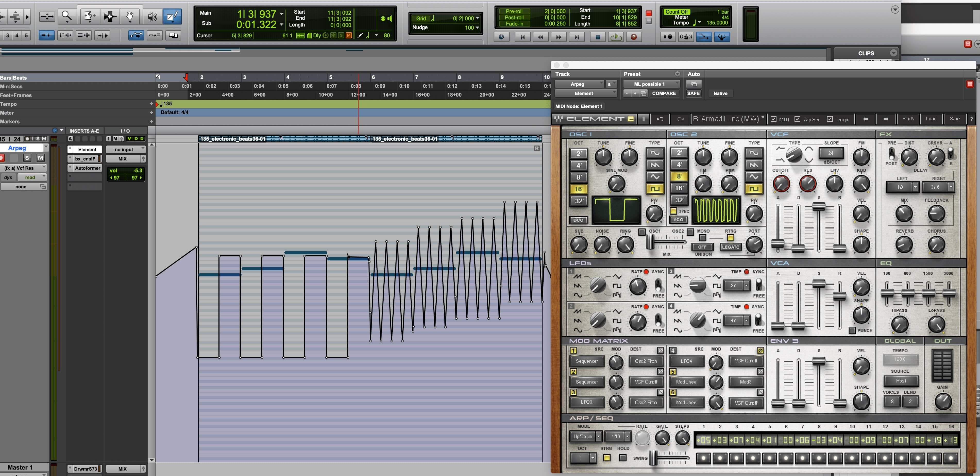Toggle MONO checkbox in oscillator section
The width and height of the screenshot is (980, 476).
(703, 238)
